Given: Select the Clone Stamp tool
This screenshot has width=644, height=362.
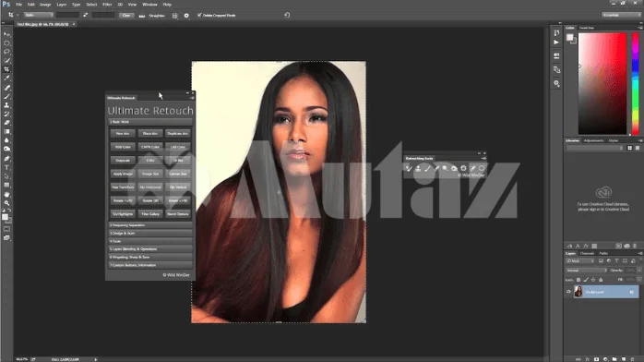Looking at the screenshot, I should click(6, 105).
